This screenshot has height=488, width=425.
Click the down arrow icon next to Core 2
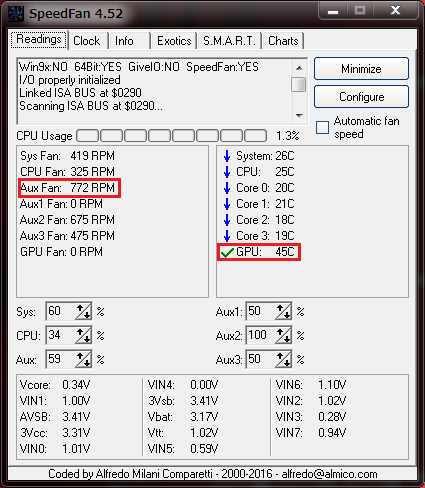pos(227,220)
